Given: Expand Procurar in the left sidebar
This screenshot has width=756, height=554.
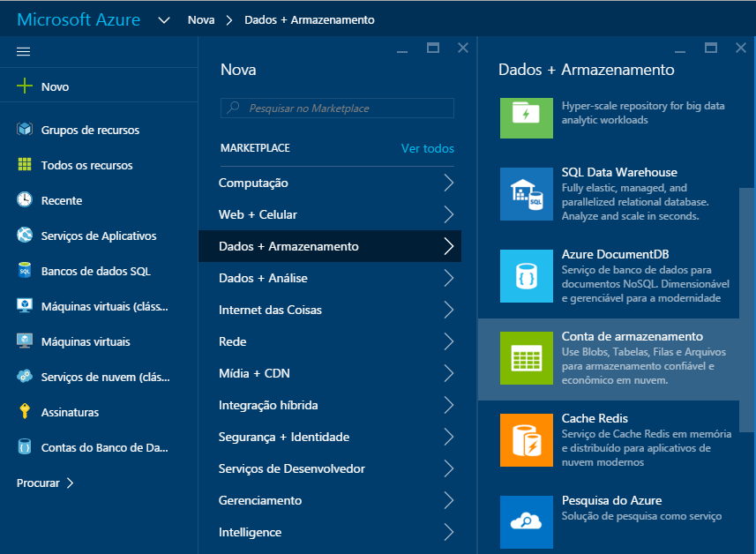Looking at the screenshot, I should pyautogui.click(x=45, y=483).
